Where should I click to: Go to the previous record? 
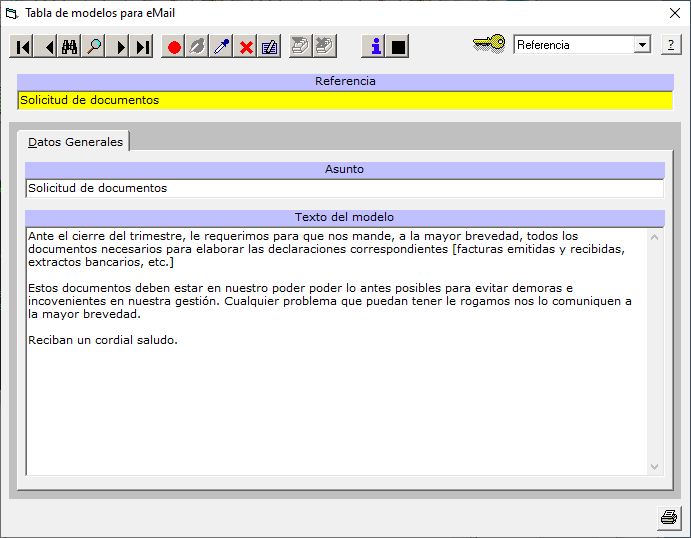pos(46,47)
